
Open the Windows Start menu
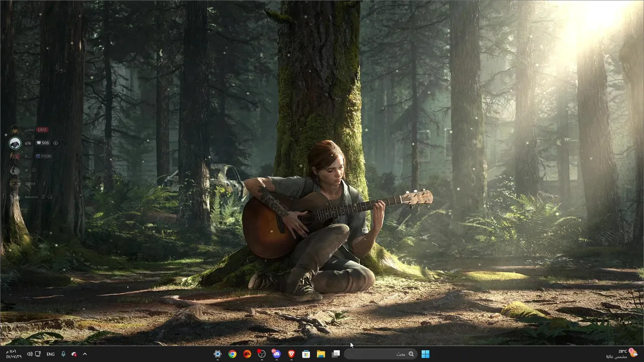pos(425,354)
